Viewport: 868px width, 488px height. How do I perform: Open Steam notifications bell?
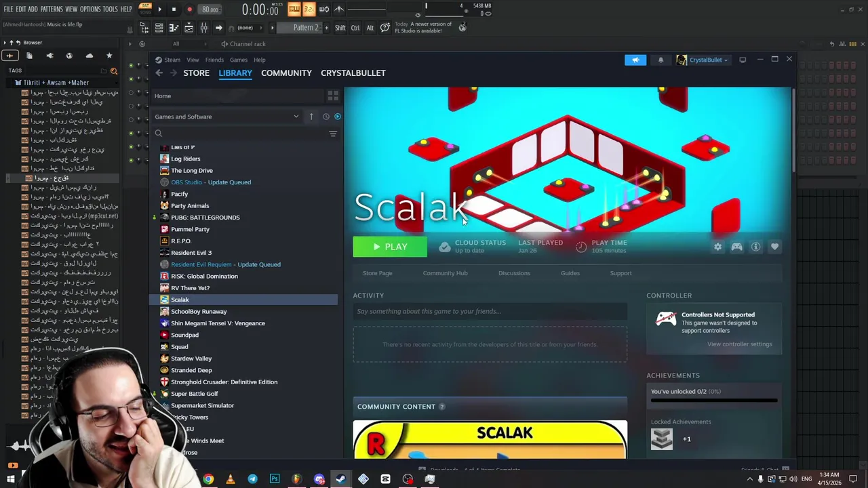(x=660, y=60)
